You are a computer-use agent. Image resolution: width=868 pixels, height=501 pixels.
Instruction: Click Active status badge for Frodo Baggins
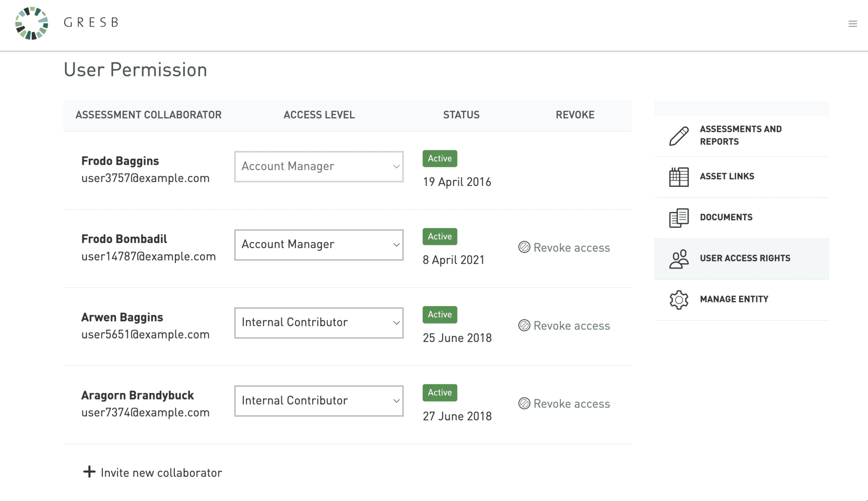(x=440, y=158)
